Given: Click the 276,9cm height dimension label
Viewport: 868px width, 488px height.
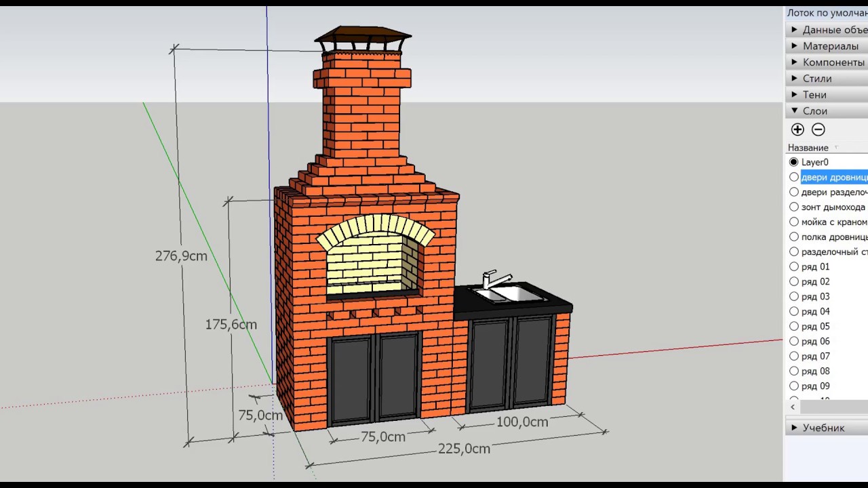Looking at the screenshot, I should [x=181, y=256].
